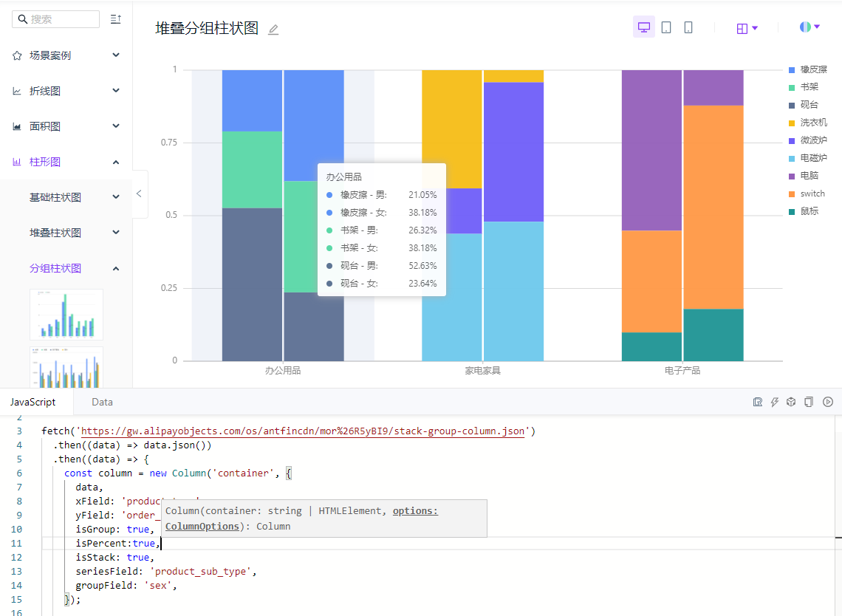
Task: Click the dark slate 砚台 segment in 办公用品 left bar
Action: pos(252,284)
